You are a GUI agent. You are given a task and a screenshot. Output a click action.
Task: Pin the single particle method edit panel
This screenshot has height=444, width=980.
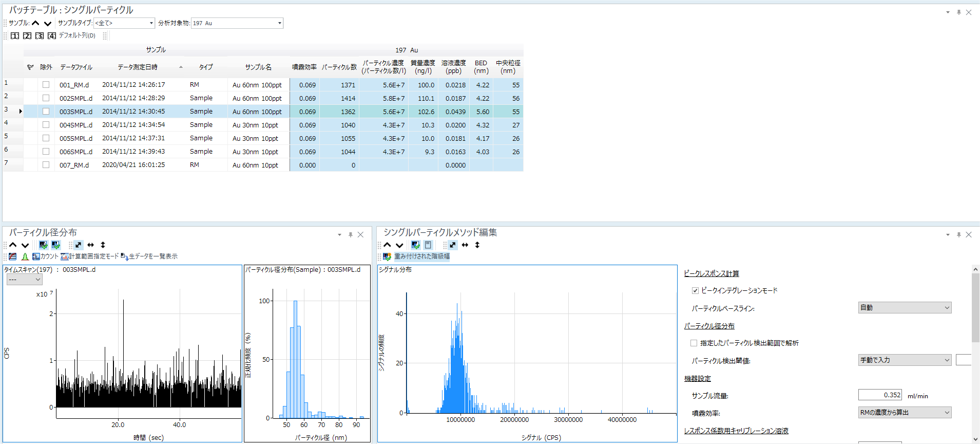click(958, 235)
